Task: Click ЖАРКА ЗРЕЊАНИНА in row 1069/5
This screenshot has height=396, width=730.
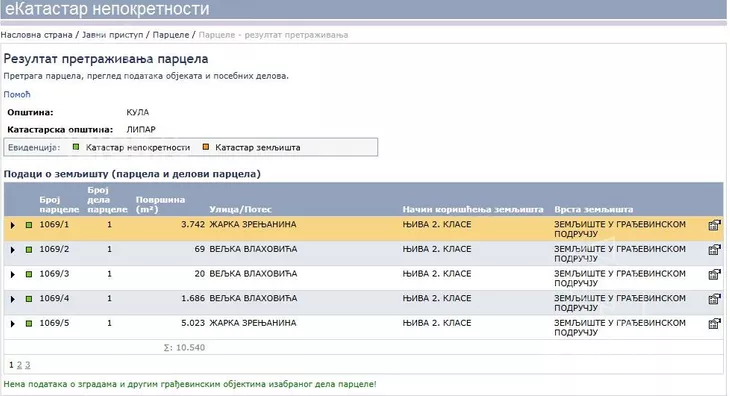Action: click(253, 323)
